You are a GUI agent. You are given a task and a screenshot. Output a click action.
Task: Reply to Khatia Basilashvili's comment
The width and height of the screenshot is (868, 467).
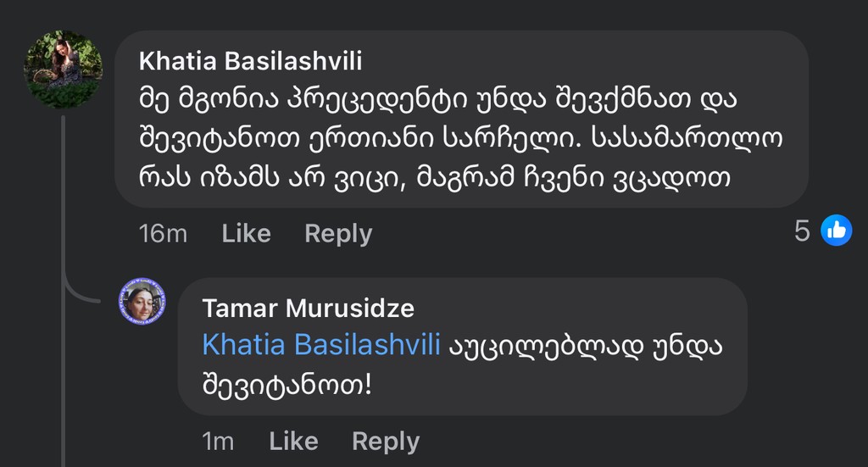[338, 233]
